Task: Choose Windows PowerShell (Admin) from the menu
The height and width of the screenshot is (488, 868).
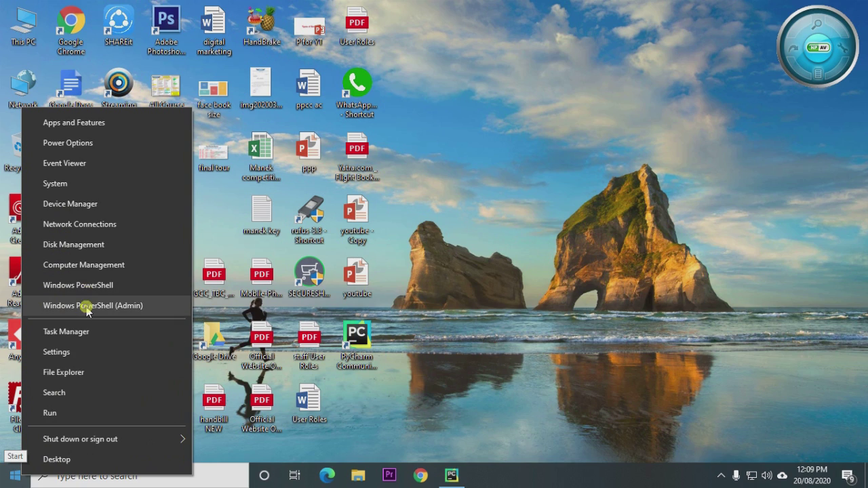Action: pyautogui.click(x=107, y=306)
